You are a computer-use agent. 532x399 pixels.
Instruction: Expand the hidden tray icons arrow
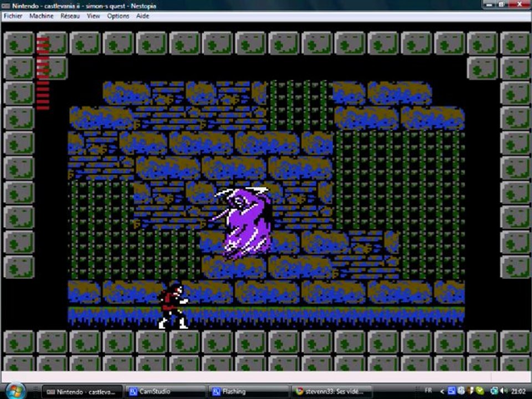(442, 391)
